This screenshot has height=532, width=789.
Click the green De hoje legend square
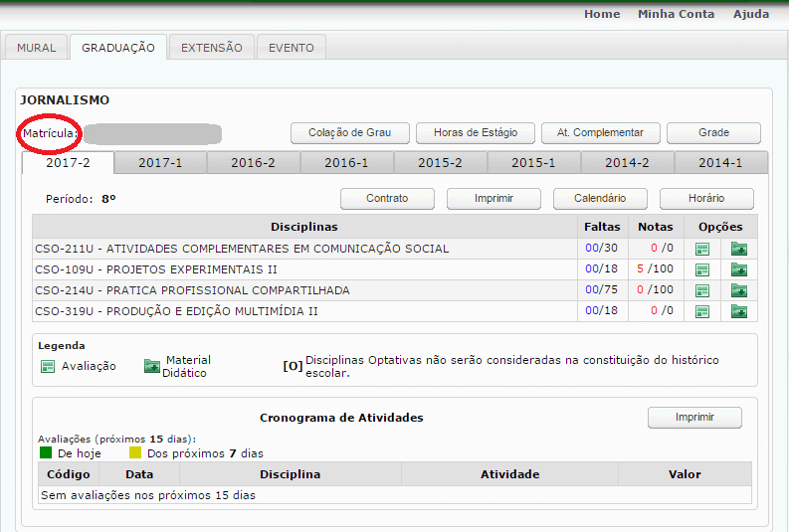coord(46,453)
